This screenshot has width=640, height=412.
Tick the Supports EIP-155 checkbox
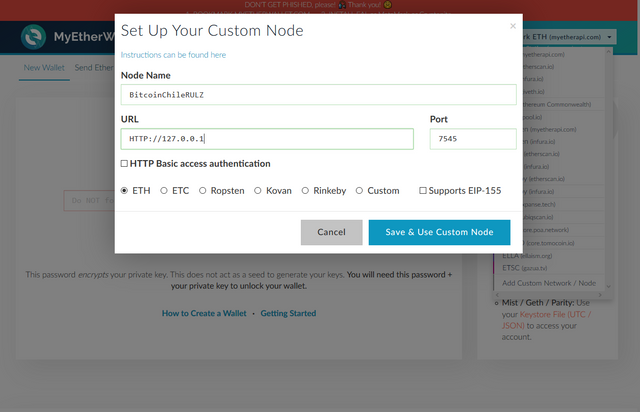(x=423, y=191)
